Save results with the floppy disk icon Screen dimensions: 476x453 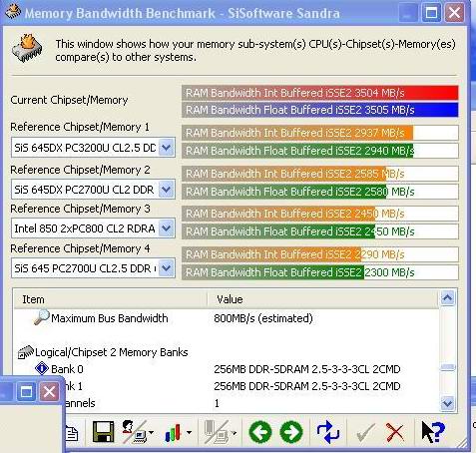click(x=103, y=432)
